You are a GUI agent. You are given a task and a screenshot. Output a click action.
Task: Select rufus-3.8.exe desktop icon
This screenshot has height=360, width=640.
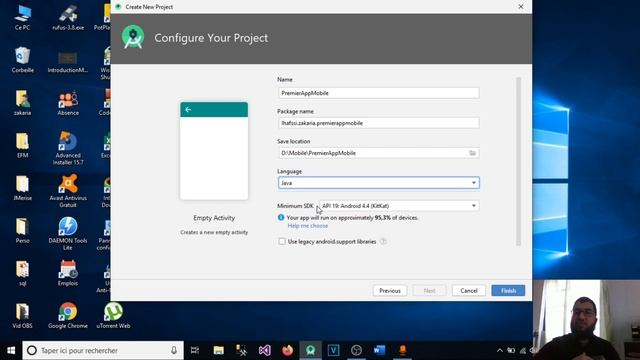(x=68, y=18)
